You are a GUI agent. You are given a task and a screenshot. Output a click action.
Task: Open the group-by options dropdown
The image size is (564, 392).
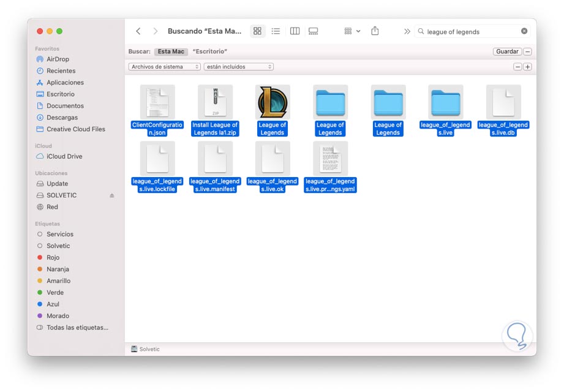click(x=352, y=31)
